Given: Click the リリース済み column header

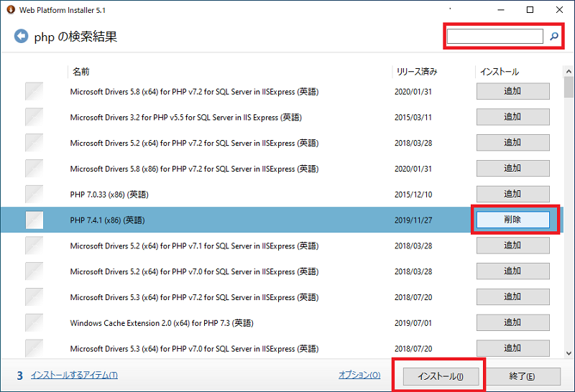Looking at the screenshot, I should [417, 72].
